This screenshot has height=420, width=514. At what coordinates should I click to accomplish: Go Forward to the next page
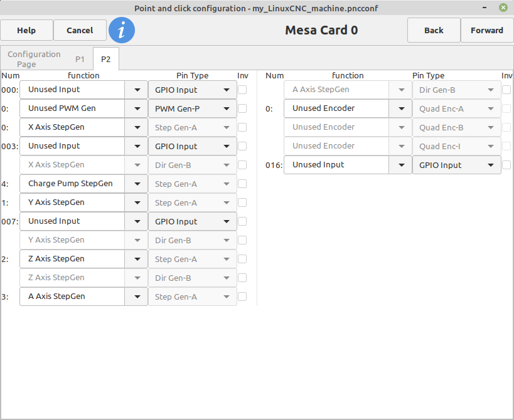(487, 30)
